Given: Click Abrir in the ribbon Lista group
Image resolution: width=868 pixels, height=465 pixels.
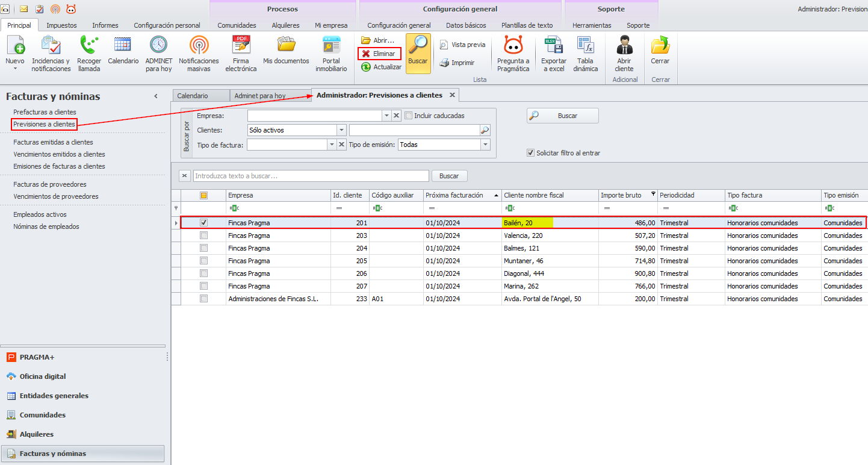Looking at the screenshot, I should point(377,40).
